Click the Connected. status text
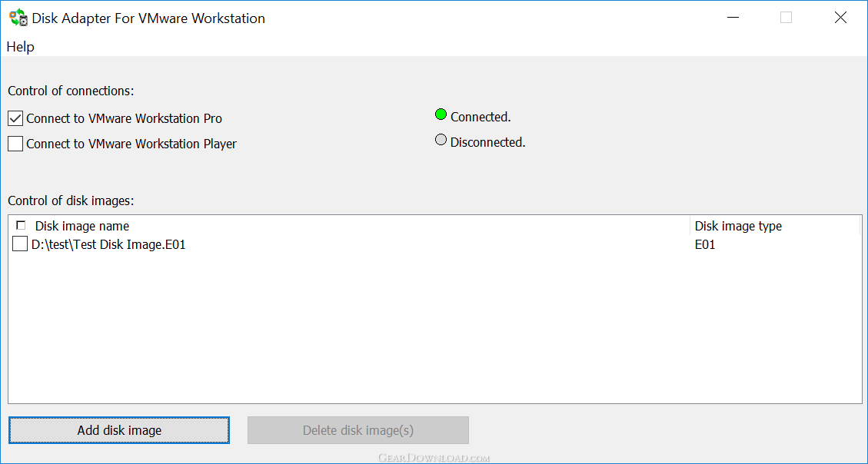The width and height of the screenshot is (868, 464). [481, 118]
